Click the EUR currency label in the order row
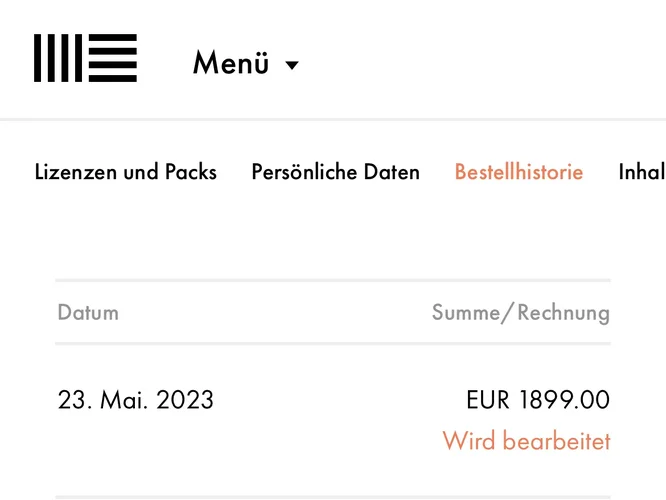666x500 pixels. [x=488, y=400]
